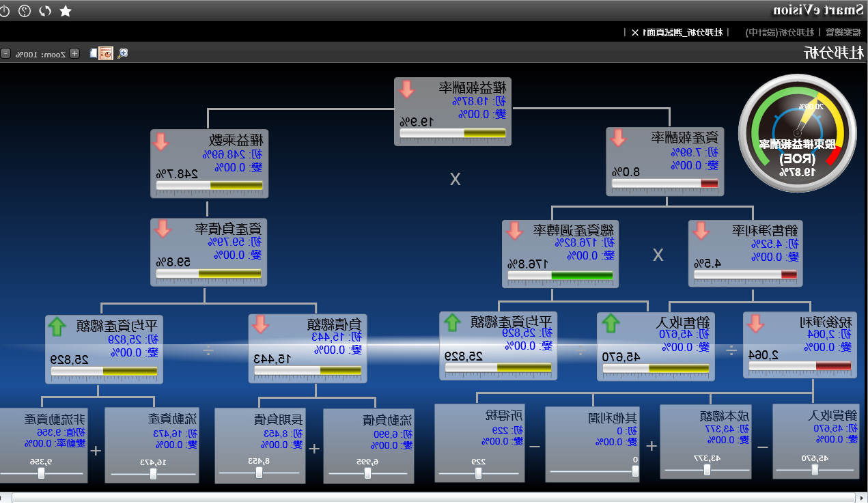Click the 流動負債 slider handle

tap(367, 473)
